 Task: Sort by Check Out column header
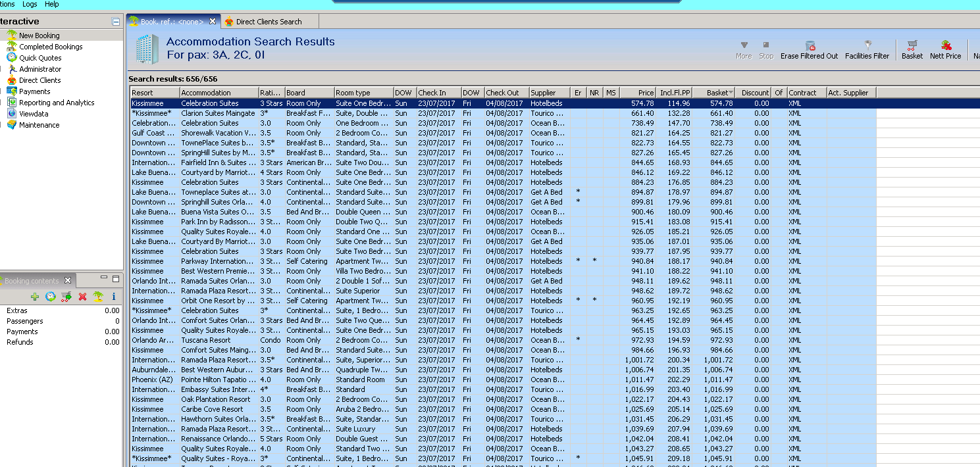[x=506, y=93]
